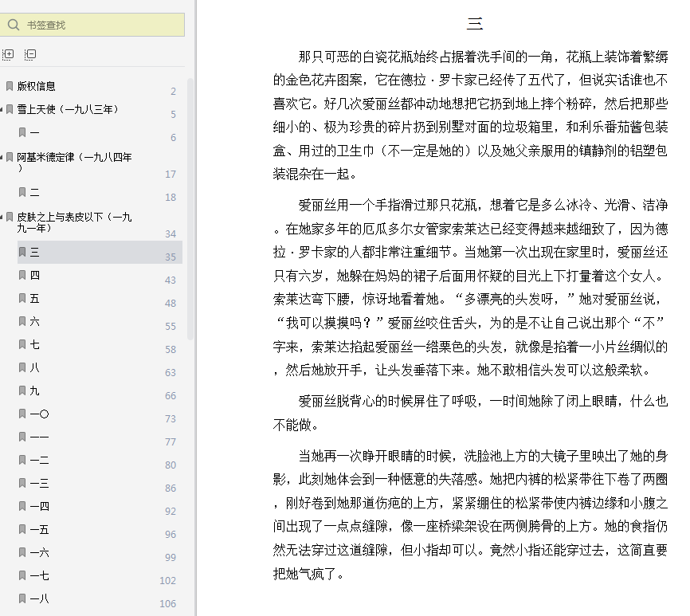The image size is (690, 616).
Task: Collapse the 皮肤之上与表皮以下 section
Action: [2, 217]
